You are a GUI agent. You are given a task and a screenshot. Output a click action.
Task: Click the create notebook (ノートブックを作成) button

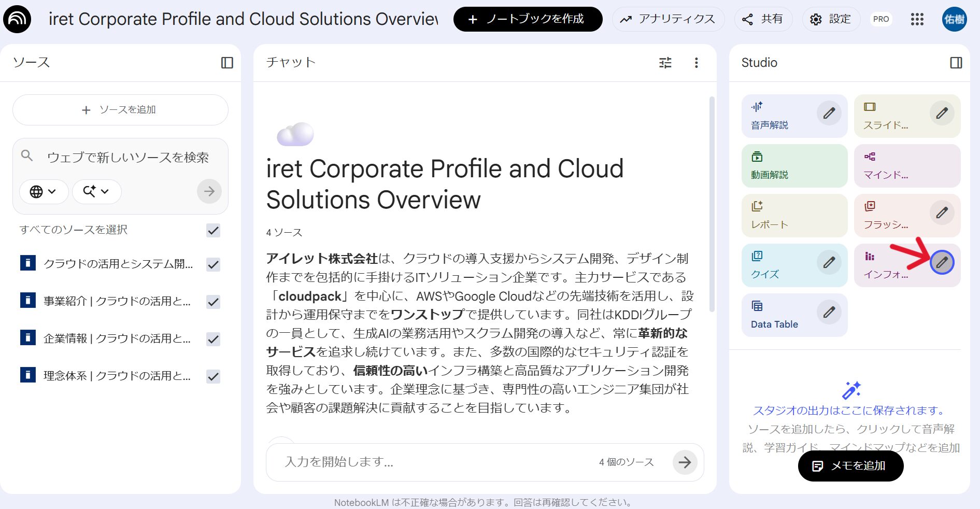click(528, 20)
